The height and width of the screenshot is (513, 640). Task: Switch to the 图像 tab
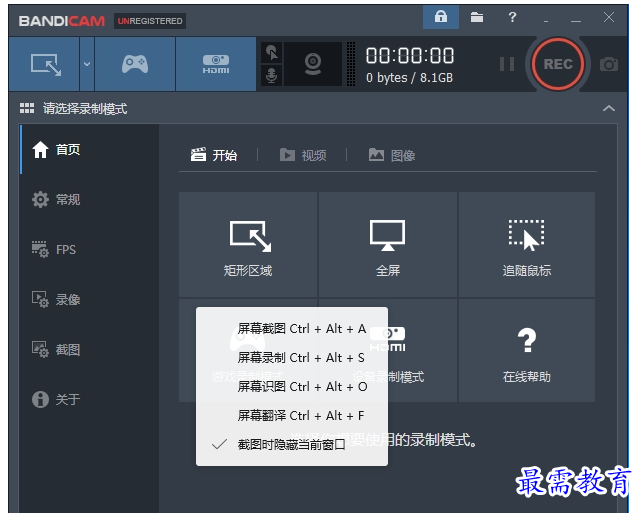[392, 155]
